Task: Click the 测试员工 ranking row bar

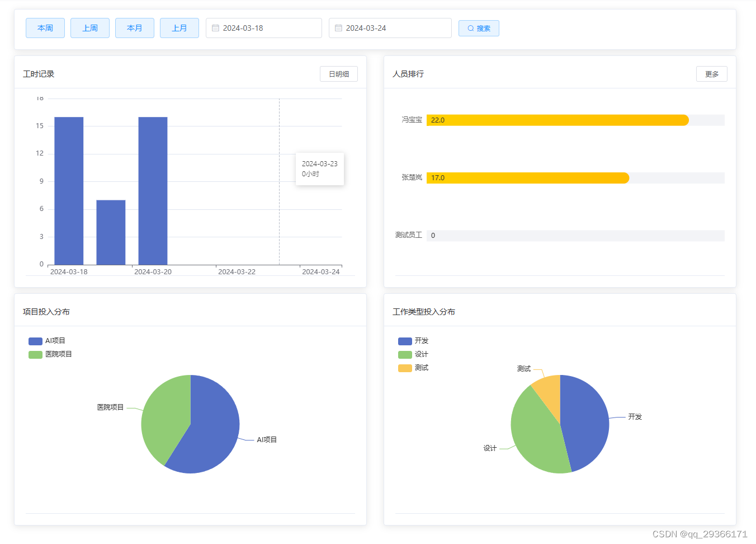Action: tap(575, 236)
